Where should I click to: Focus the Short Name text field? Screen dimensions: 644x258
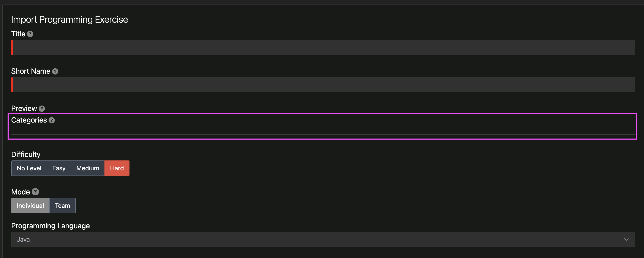pos(322,85)
